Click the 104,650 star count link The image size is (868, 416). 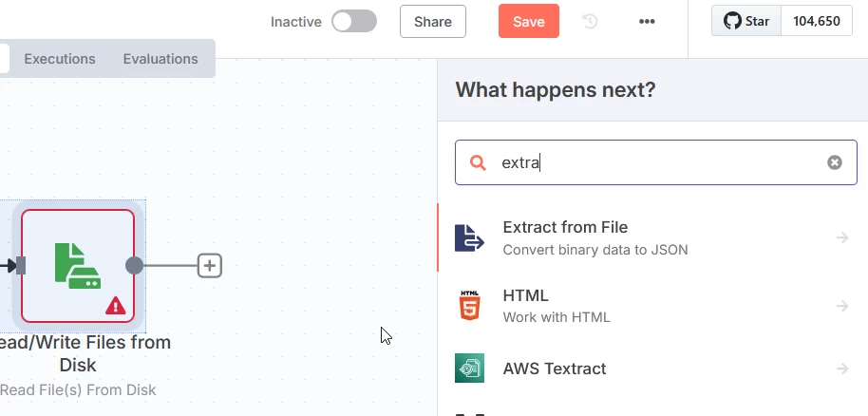[x=817, y=21]
